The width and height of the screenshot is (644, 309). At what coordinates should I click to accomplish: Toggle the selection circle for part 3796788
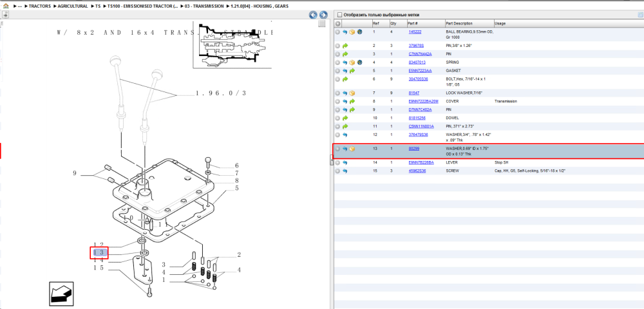337,46
